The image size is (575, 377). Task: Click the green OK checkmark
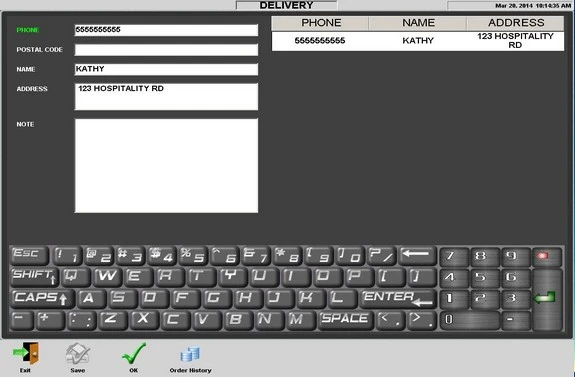[x=134, y=354]
